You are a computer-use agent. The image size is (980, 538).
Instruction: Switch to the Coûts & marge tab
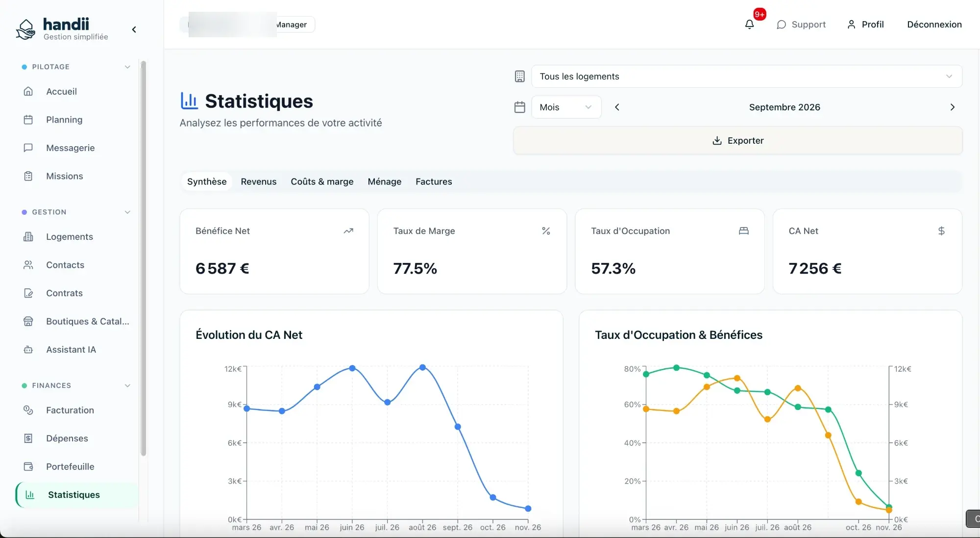click(322, 181)
